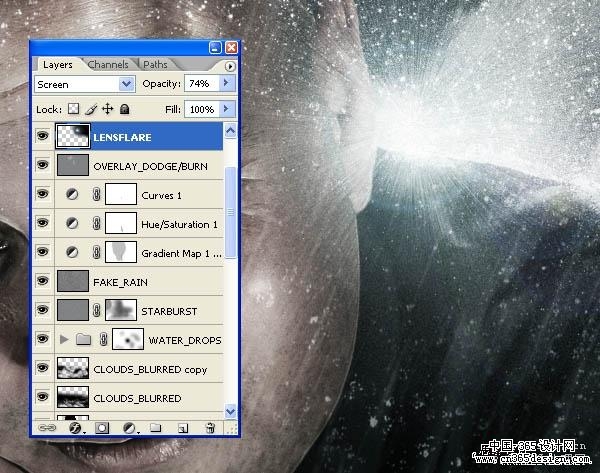Click the Fill value field
This screenshot has height=473, width=600.
click(202, 109)
